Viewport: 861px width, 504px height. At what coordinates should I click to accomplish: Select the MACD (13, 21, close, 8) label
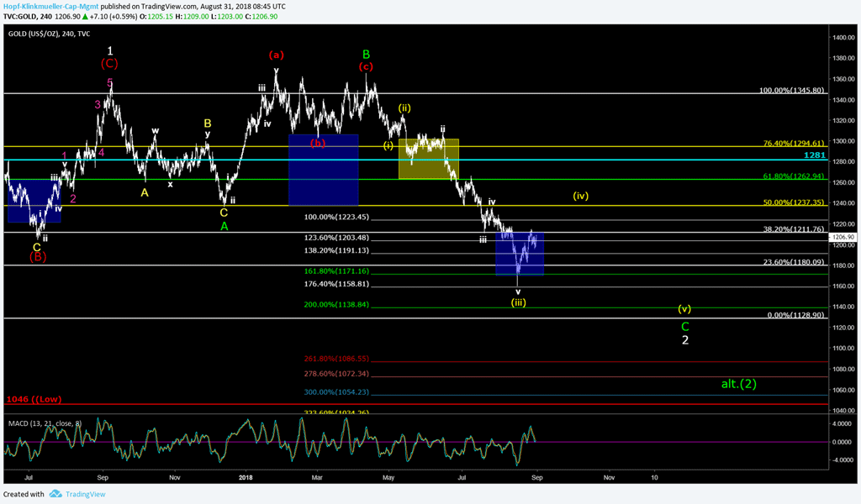(x=45, y=423)
